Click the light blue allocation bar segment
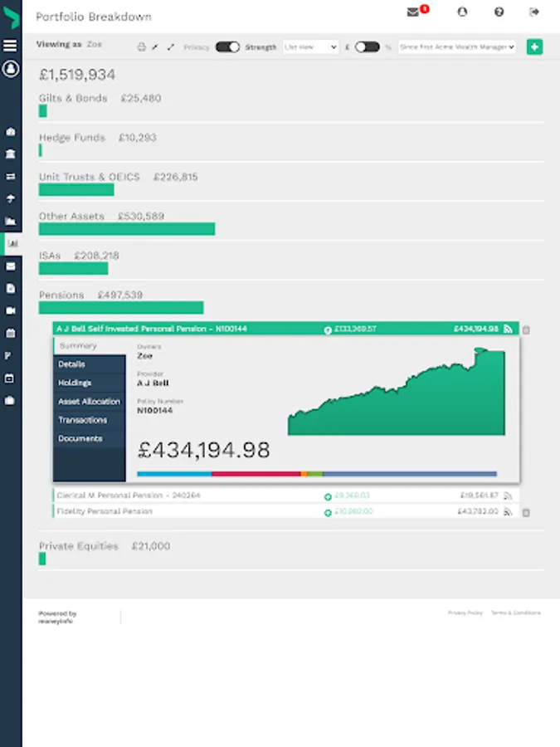560x747 pixels. pyautogui.click(x=174, y=474)
